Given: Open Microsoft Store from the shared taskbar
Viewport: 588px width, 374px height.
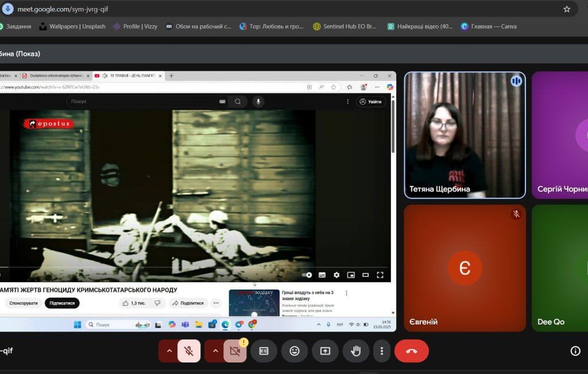Looking at the screenshot, I should click(x=212, y=325).
